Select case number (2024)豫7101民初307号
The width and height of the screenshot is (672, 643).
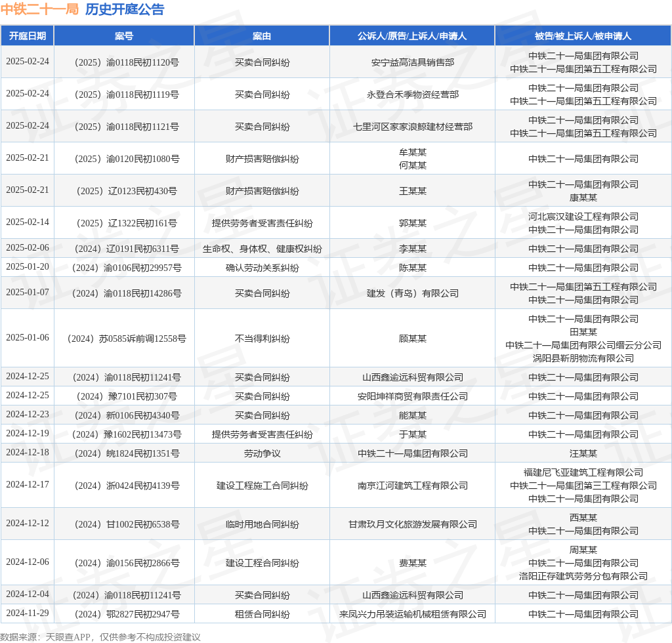click(x=127, y=396)
